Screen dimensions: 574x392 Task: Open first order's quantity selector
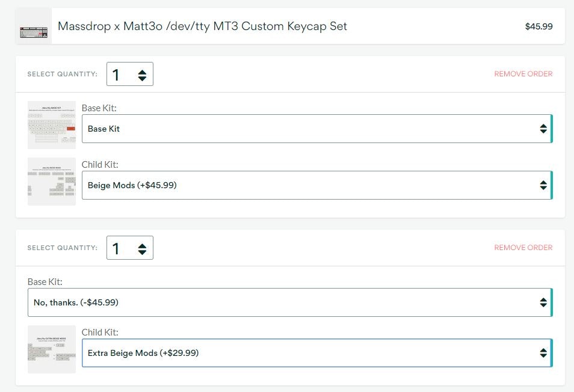click(x=129, y=75)
